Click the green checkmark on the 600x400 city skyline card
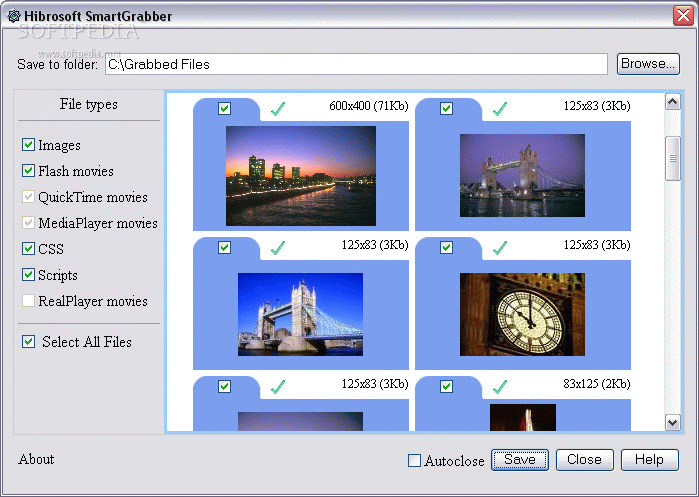 pos(278,108)
